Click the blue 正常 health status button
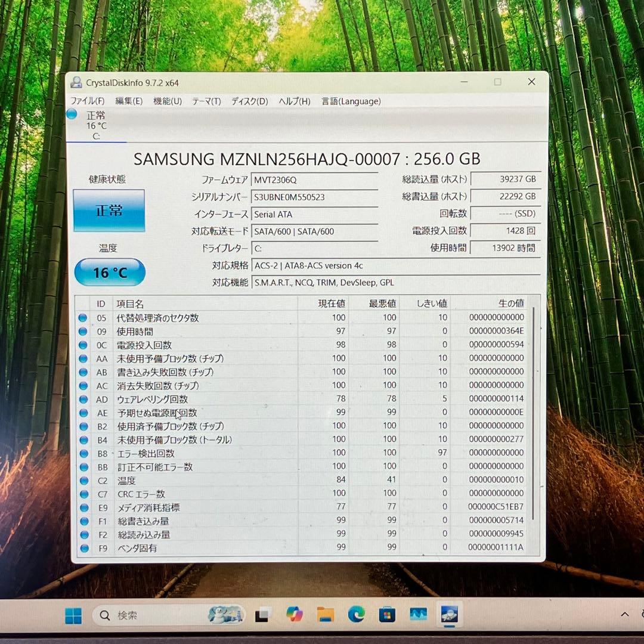Screen dimensions: 644x644 (x=109, y=211)
